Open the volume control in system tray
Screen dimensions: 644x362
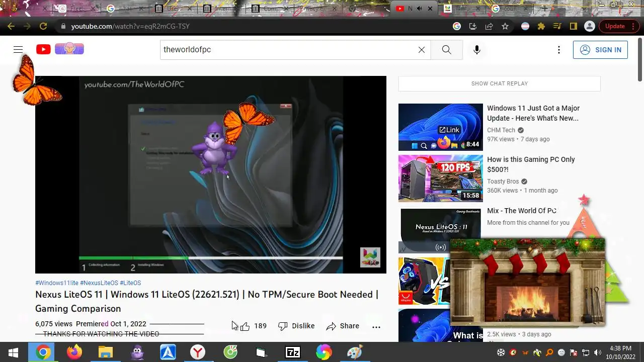pyautogui.click(x=598, y=352)
